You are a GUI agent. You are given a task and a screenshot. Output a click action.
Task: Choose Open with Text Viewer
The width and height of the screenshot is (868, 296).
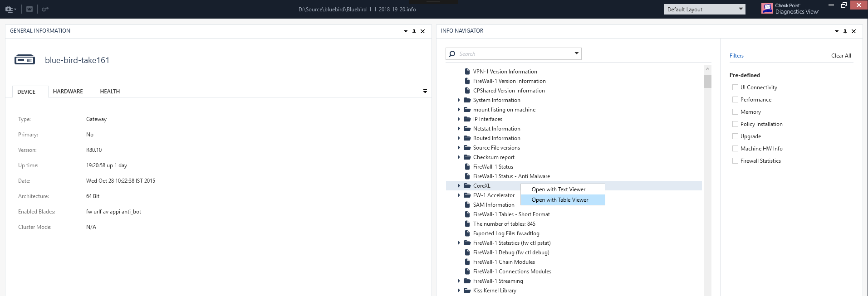pyautogui.click(x=563, y=189)
